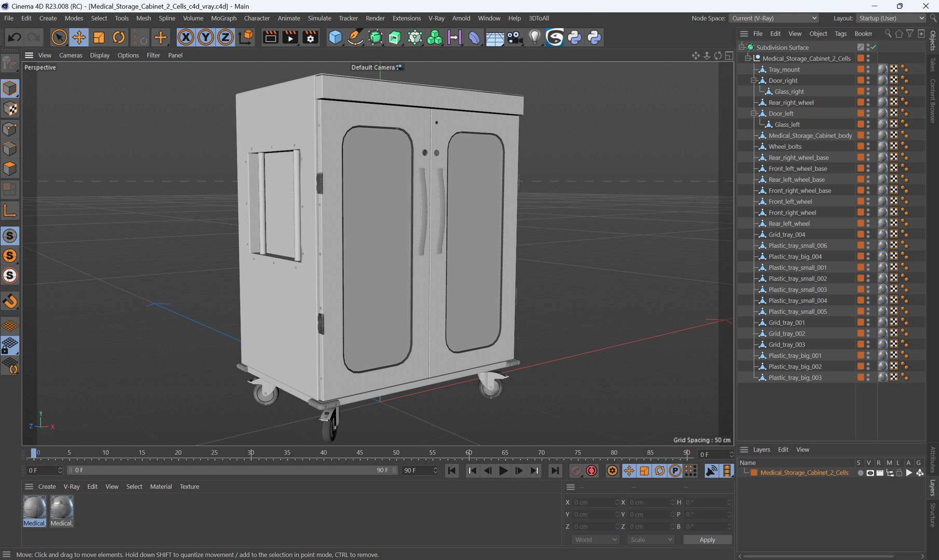Click the Autokeying icon in timeline

(592, 471)
